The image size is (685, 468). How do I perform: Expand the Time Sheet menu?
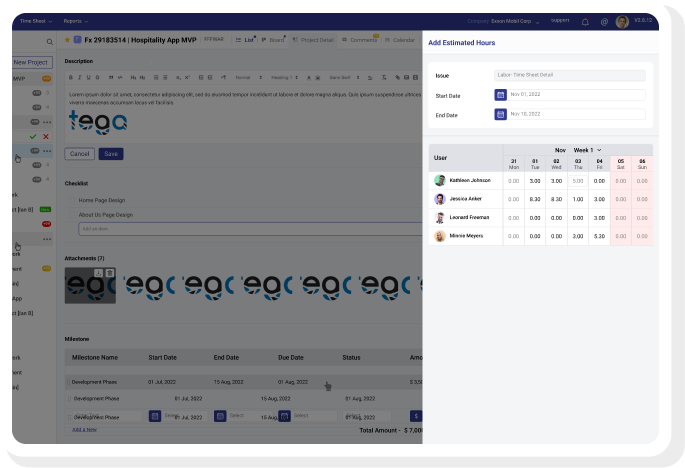[36, 21]
